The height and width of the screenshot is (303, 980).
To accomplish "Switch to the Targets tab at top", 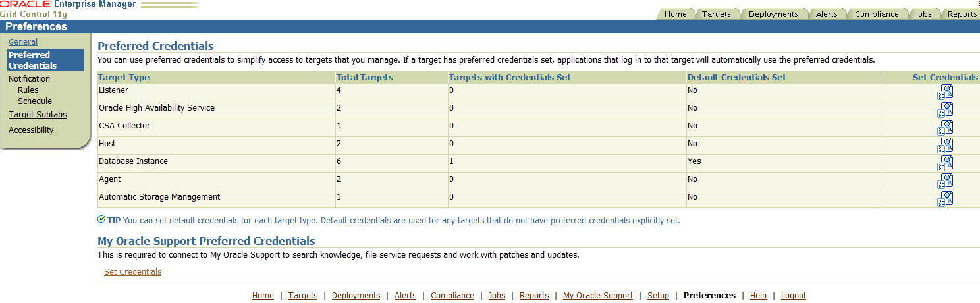I will point(716,14).
